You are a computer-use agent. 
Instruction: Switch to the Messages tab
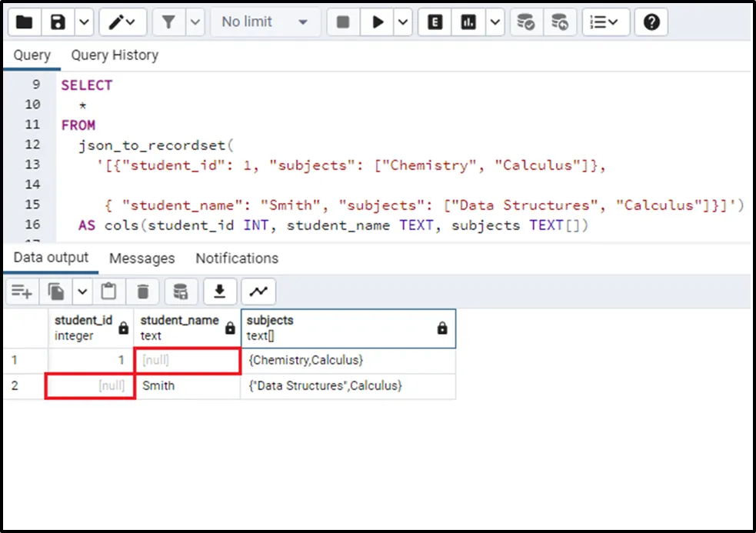[142, 258]
